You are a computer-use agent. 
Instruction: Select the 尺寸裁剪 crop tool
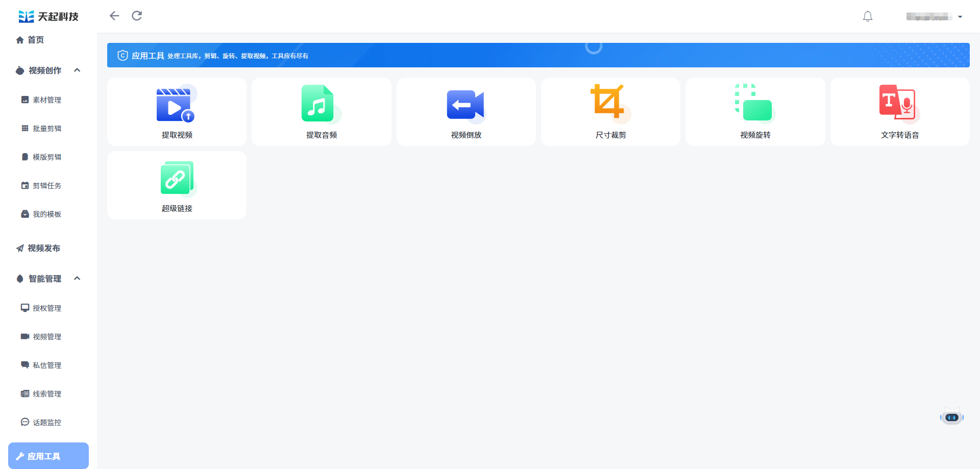[610, 112]
